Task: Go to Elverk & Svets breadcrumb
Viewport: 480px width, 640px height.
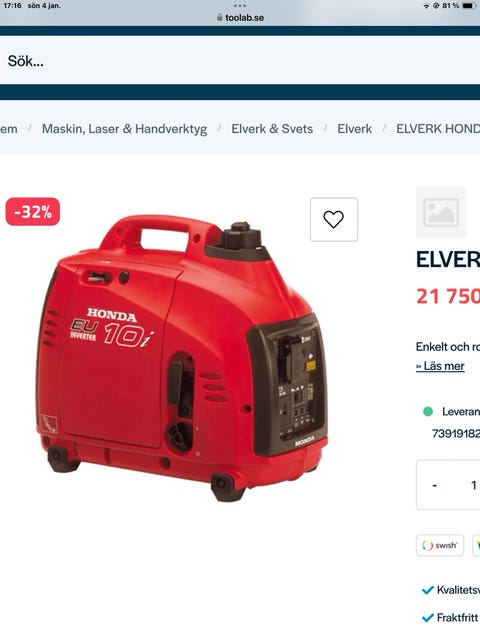Action: 272,129
